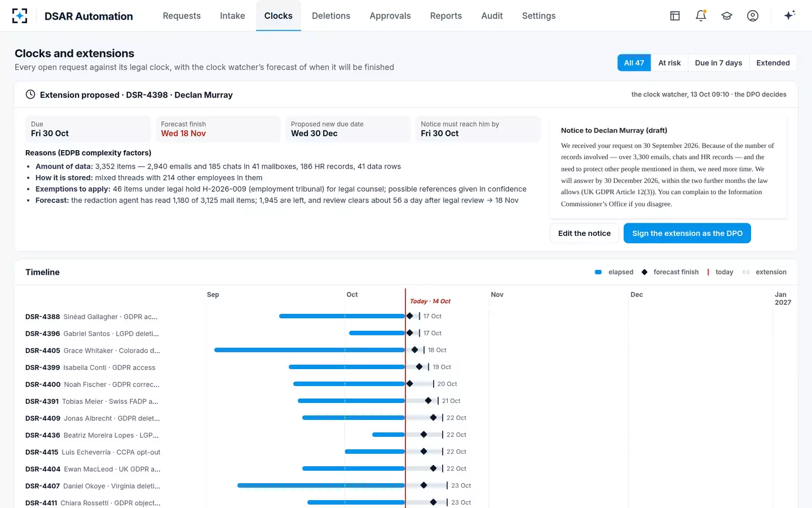
Task: Show only Extended requests
Action: tap(773, 63)
